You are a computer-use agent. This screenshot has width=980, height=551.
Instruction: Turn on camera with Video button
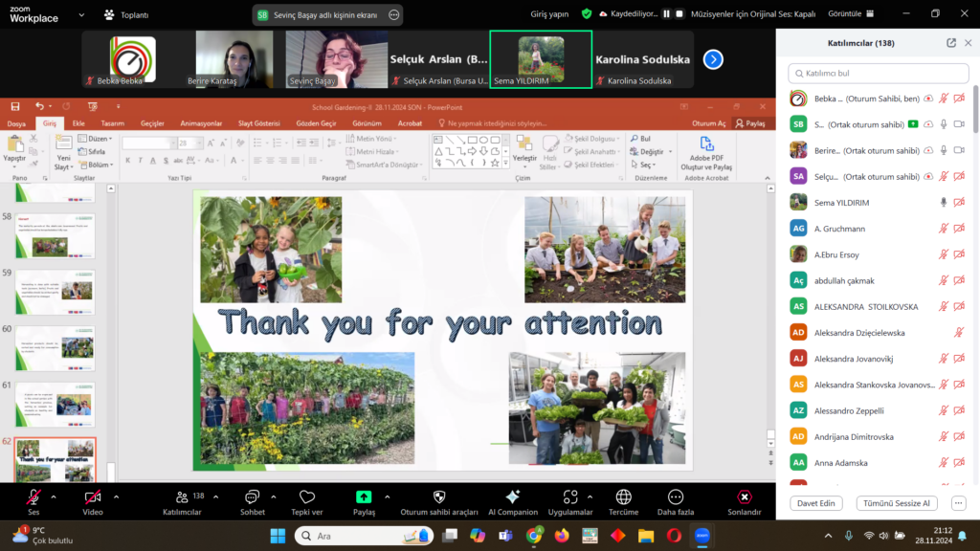(93, 497)
